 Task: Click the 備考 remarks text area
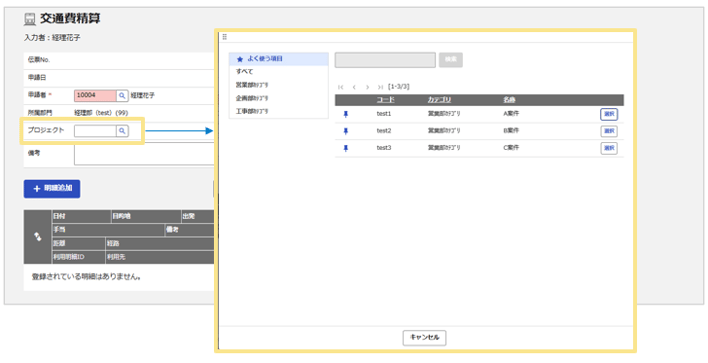pos(144,154)
